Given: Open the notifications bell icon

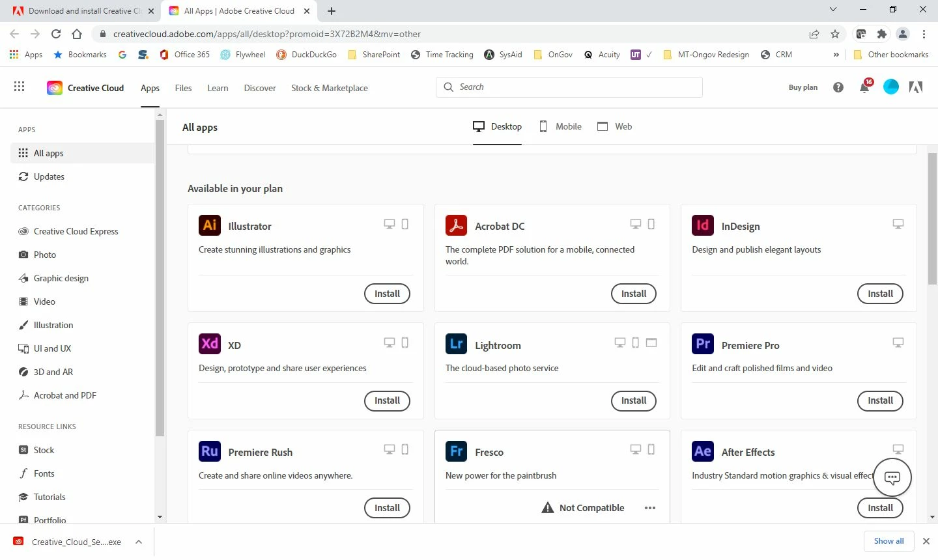Looking at the screenshot, I should pos(864,87).
